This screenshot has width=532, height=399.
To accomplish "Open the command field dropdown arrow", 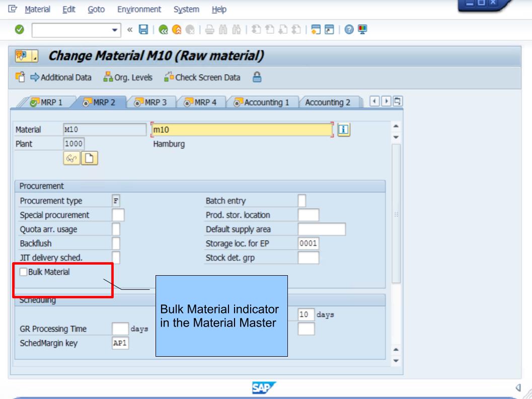I will pos(115,30).
